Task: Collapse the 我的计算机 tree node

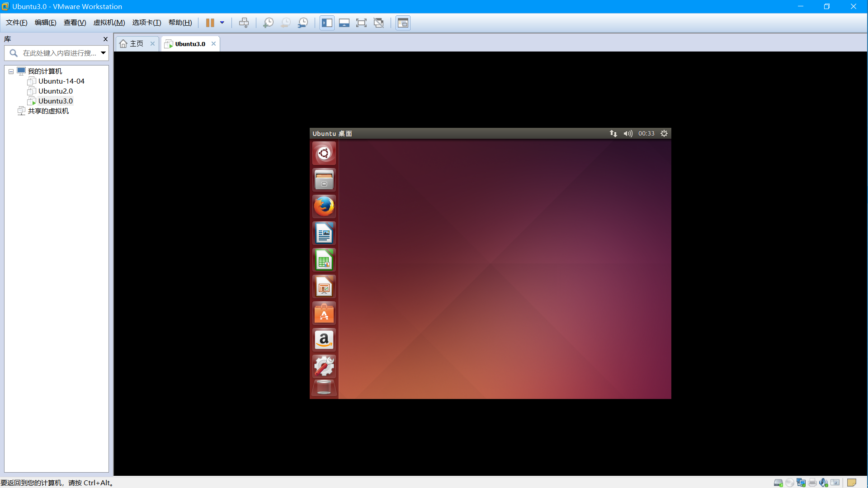Action: (11, 71)
